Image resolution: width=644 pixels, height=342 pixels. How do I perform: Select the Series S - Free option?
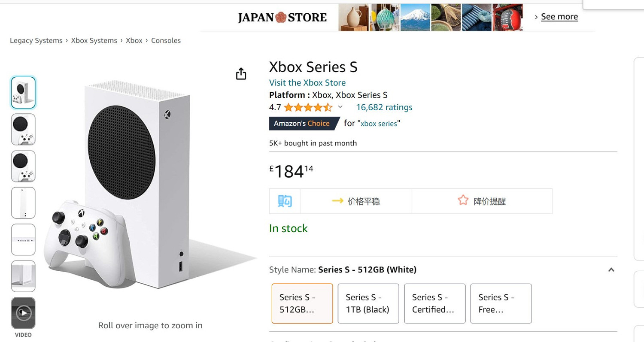[501, 303]
